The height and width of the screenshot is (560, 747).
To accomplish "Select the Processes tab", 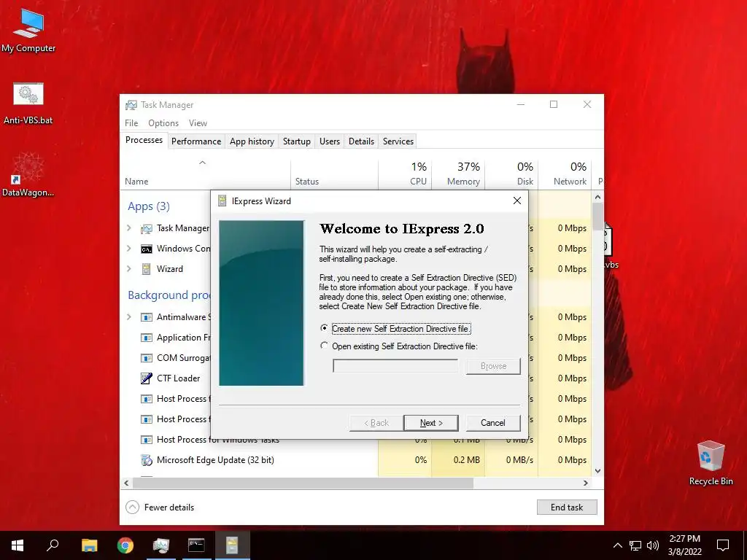I will click(144, 140).
